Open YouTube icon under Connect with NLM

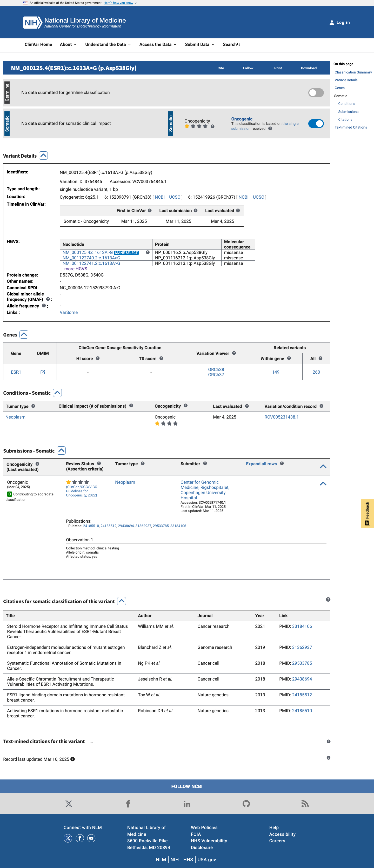click(x=91, y=838)
